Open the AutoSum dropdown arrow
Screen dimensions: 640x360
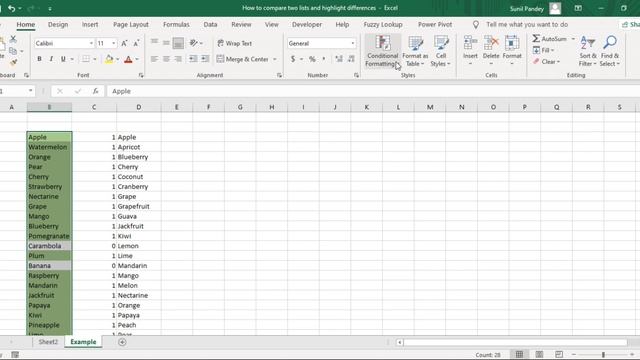pos(573,39)
